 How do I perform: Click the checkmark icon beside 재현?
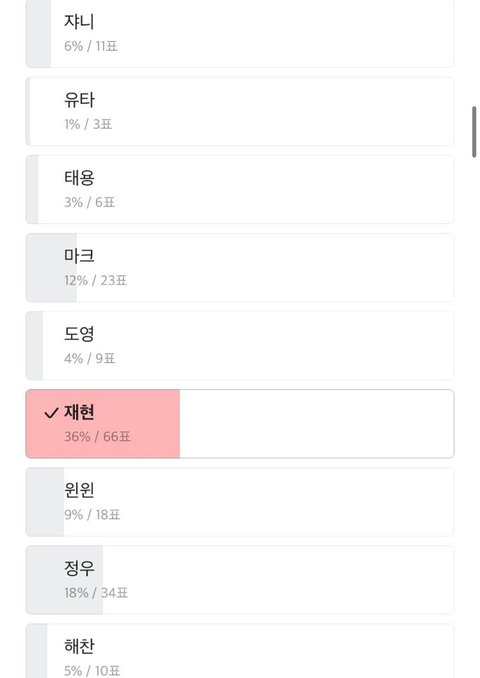(x=51, y=413)
